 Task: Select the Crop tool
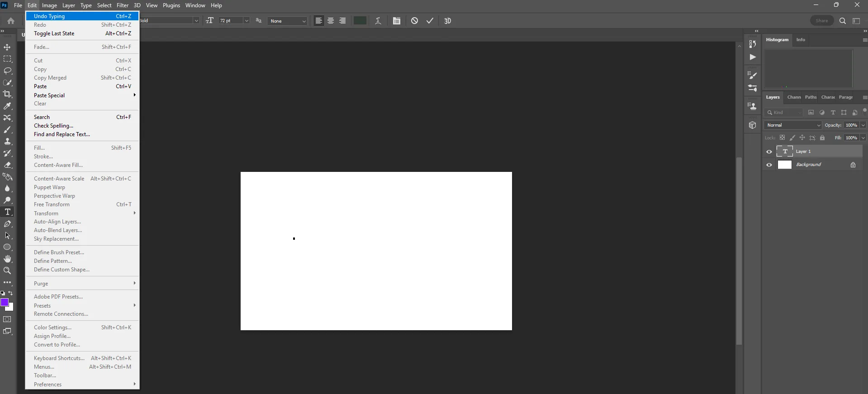[x=7, y=95]
